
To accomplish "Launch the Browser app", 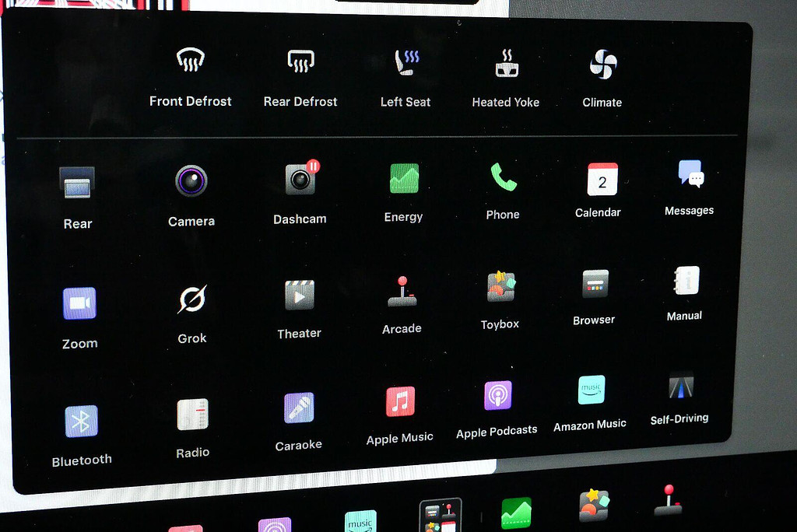I will (x=594, y=298).
